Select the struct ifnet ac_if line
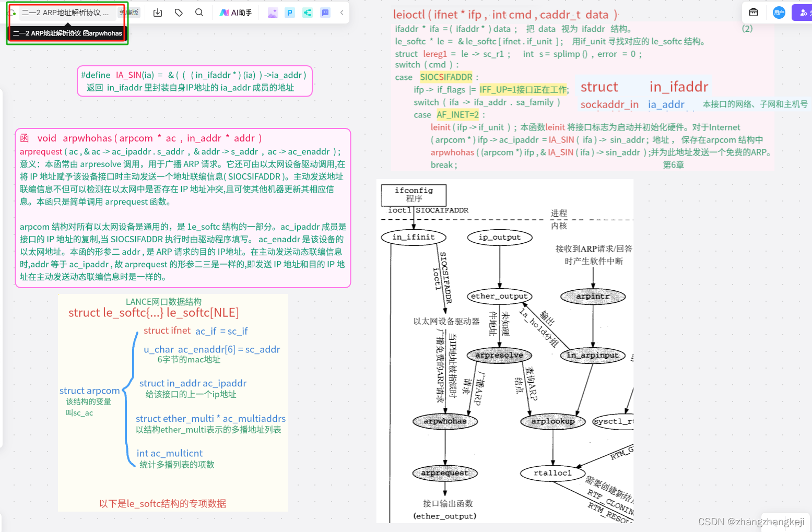812x532 pixels. (195, 331)
